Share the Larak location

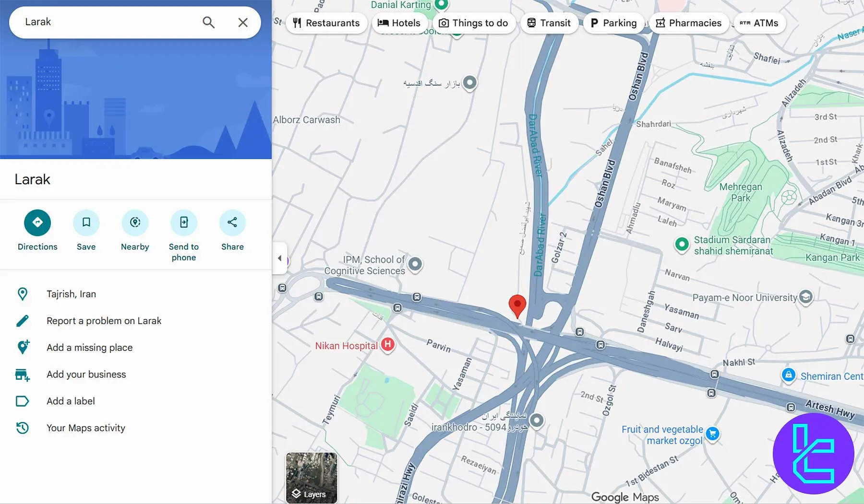coord(232,223)
